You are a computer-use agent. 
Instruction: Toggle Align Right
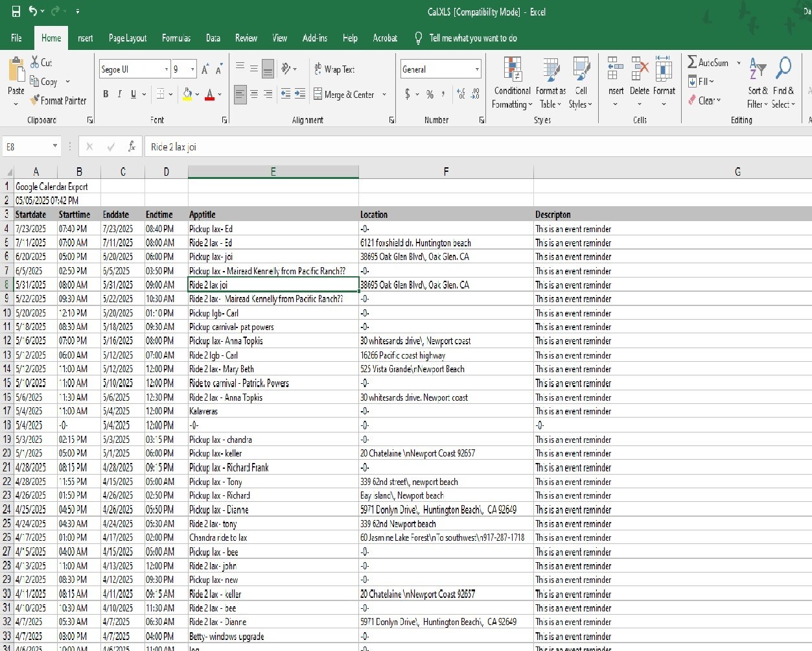(268, 94)
